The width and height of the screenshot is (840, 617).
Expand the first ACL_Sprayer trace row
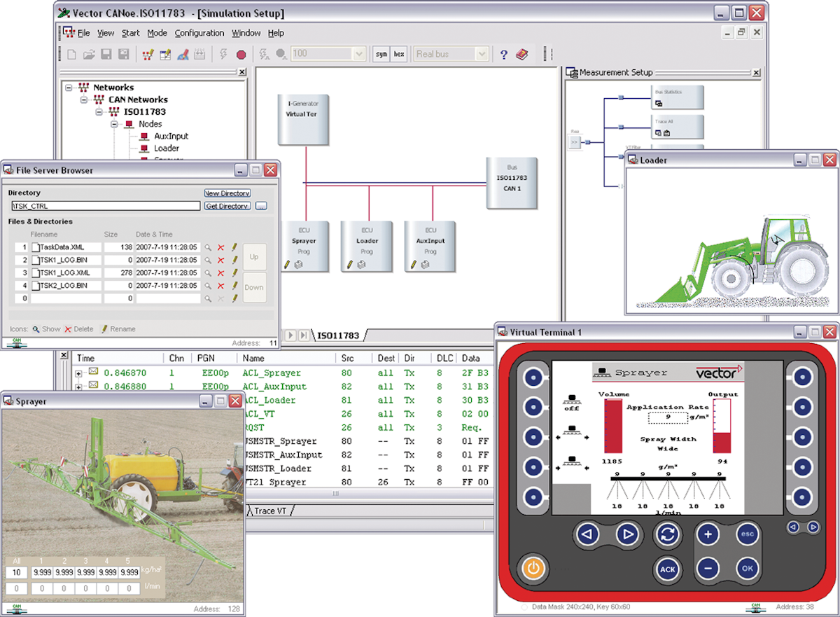(x=79, y=373)
